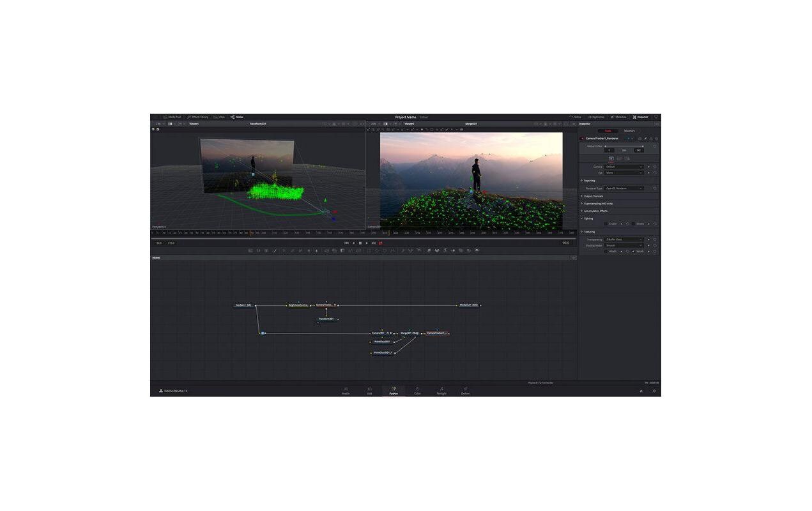Switch to the Deliver page

(x=465, y=391)
